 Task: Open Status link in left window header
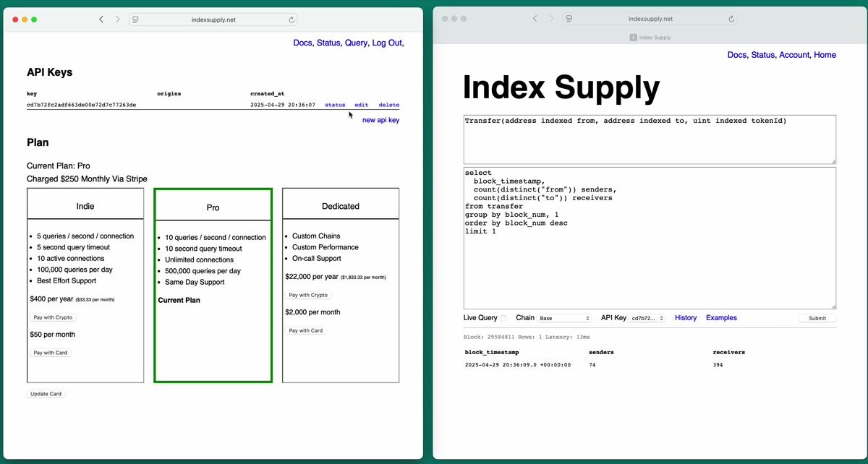click(329, 43)
